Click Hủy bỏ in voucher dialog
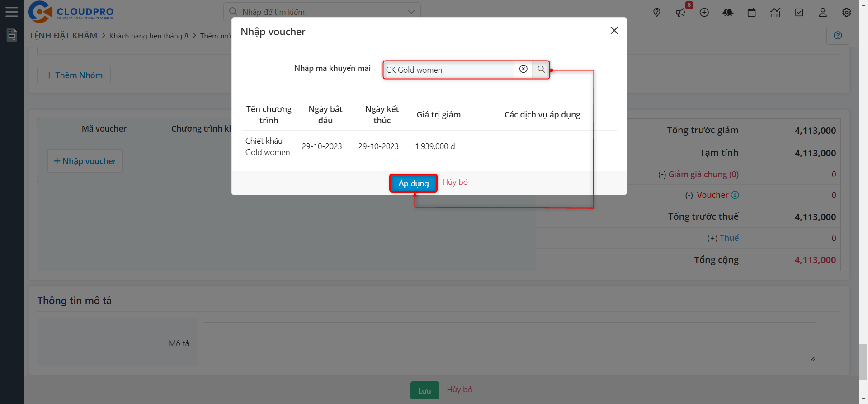This screenshot has width=868, height=404. [x=455, y=182]
